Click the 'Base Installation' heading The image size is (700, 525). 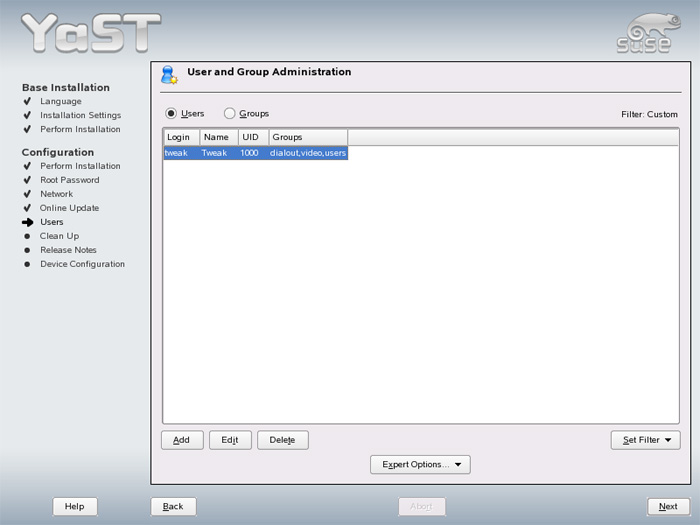(66, 88)
